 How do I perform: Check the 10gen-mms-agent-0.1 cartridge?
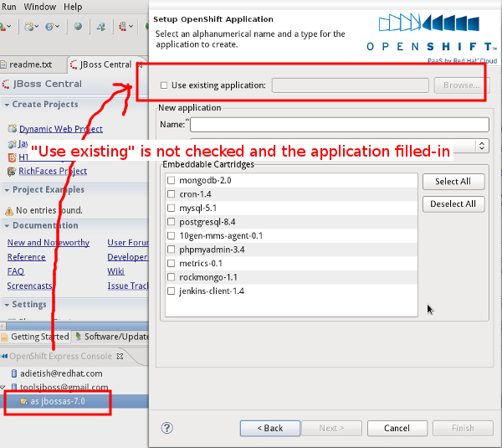click(172, 235)
